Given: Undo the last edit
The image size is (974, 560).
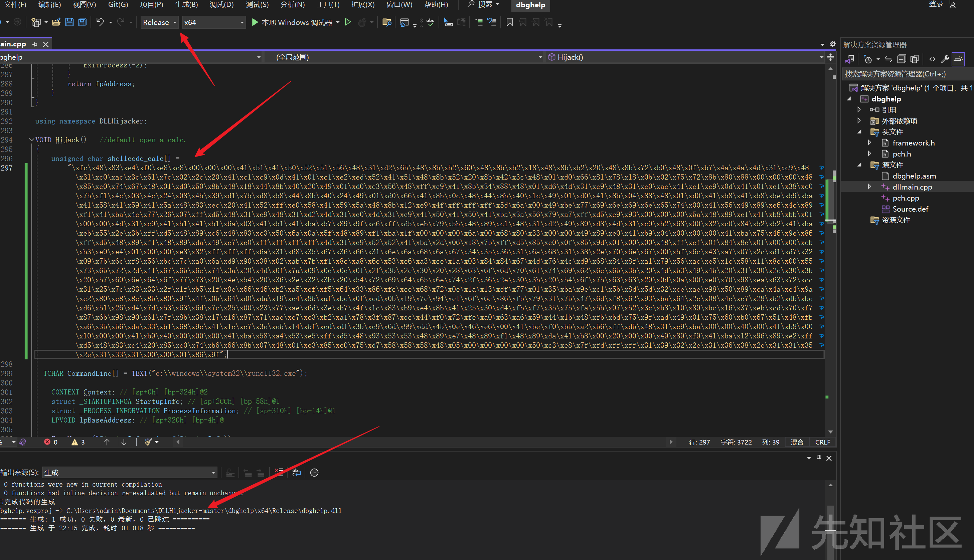Looking at the screenshot, I should tap(100, 22).
